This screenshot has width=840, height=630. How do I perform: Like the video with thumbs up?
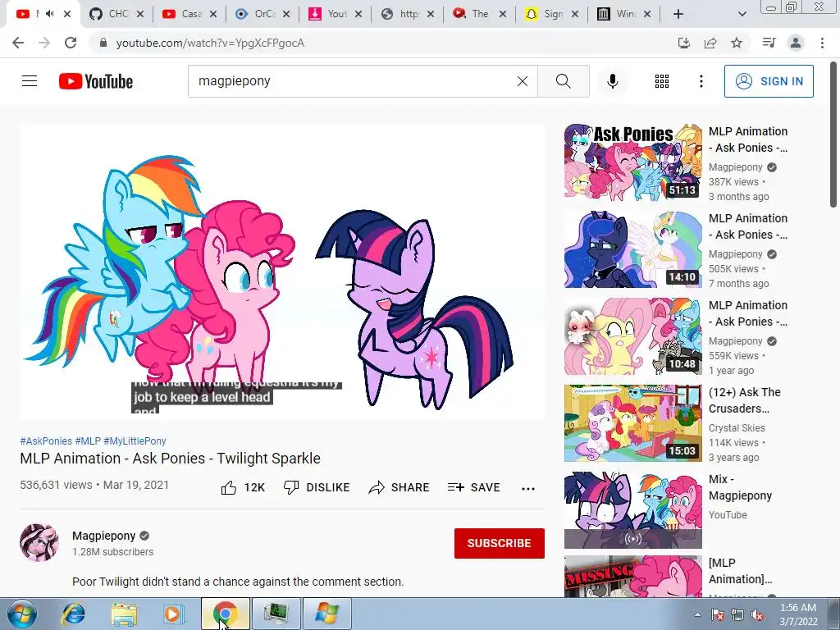coord(243,487)
